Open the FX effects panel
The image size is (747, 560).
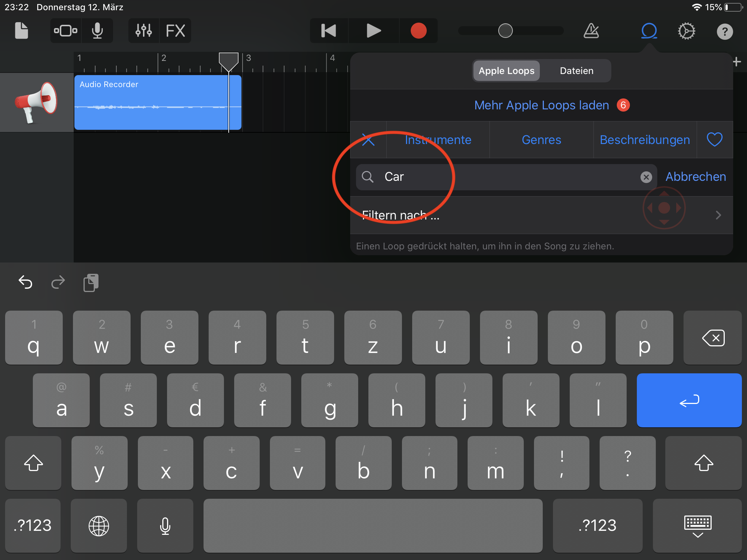175,31
